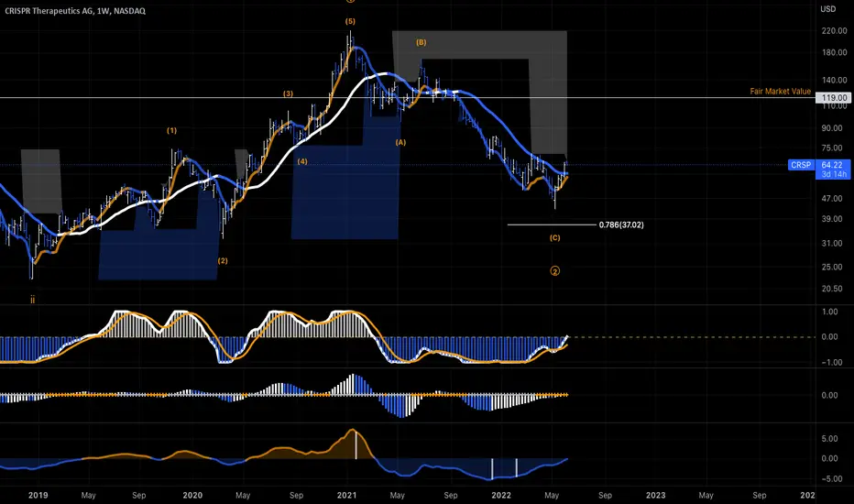Screen dimensions: 854x504
Task: Click the 2023 label on time axis
Action: point(655,495)
